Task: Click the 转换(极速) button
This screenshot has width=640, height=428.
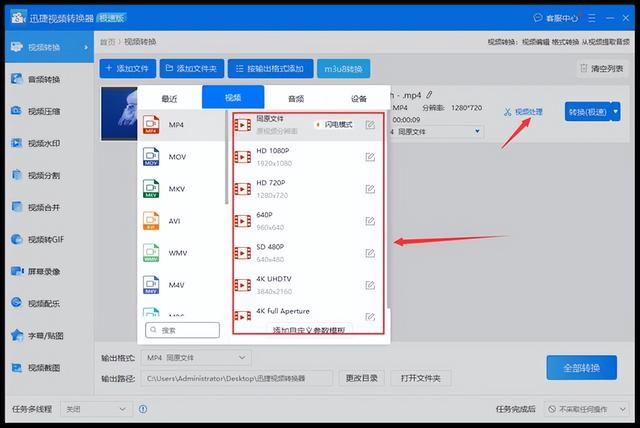Action: [x=588, y=112]
